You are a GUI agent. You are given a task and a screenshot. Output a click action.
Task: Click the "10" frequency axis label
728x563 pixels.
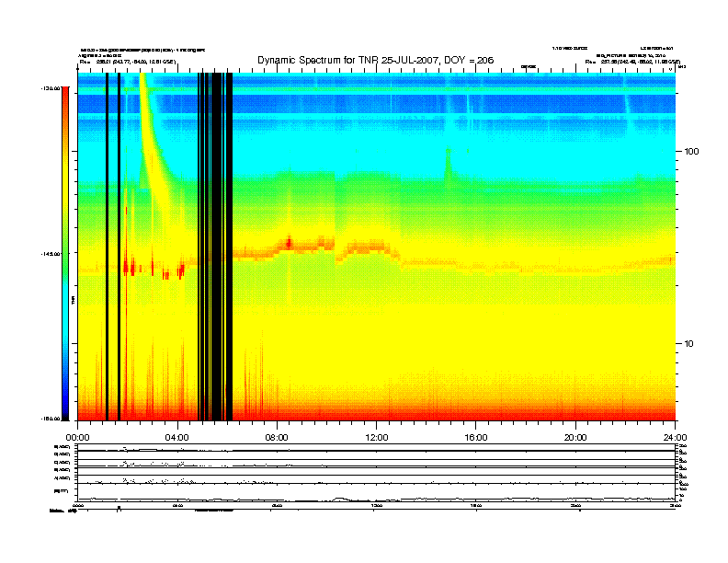(x=688, y=344)
